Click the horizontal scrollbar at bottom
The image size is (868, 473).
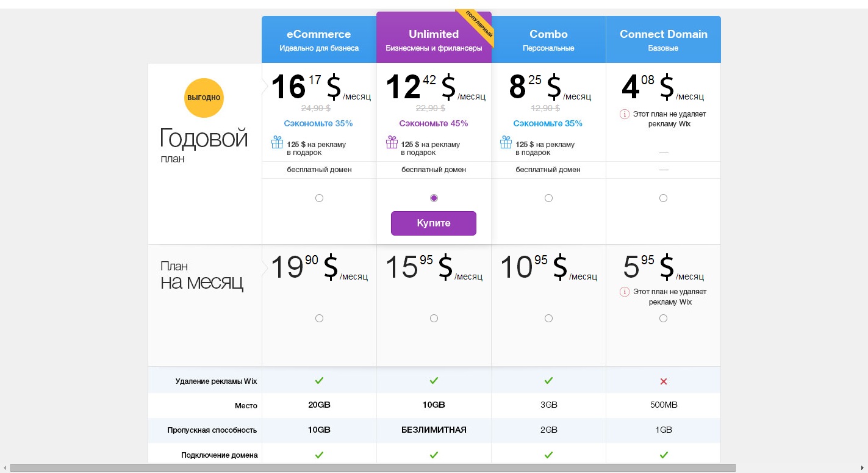coord(373,468)
